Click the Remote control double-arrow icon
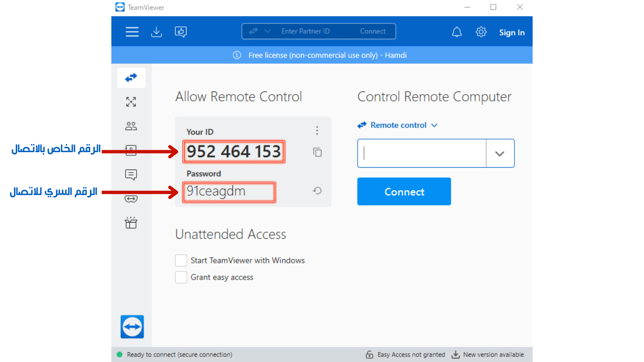The width and height of the screenshot is (644, 362). pos(362,125)
